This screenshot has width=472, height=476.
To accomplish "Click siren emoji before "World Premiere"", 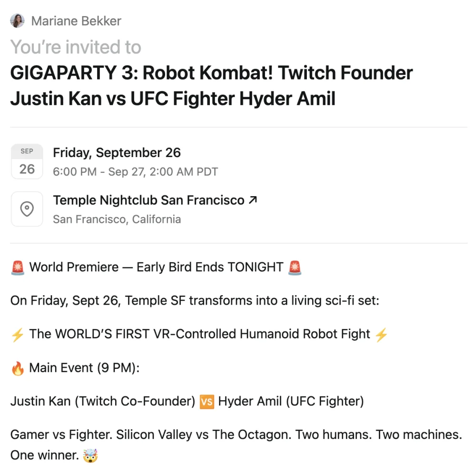I will pos(18,268).
